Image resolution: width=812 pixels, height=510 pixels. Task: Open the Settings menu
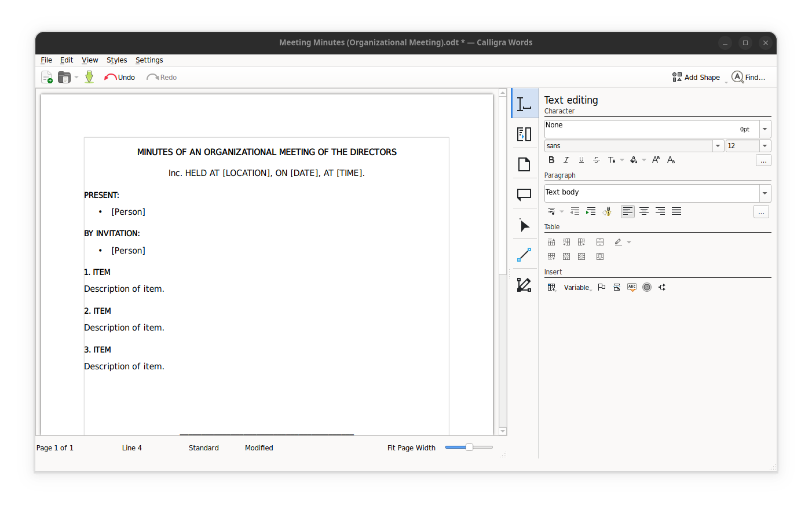[x=149, y=60]
